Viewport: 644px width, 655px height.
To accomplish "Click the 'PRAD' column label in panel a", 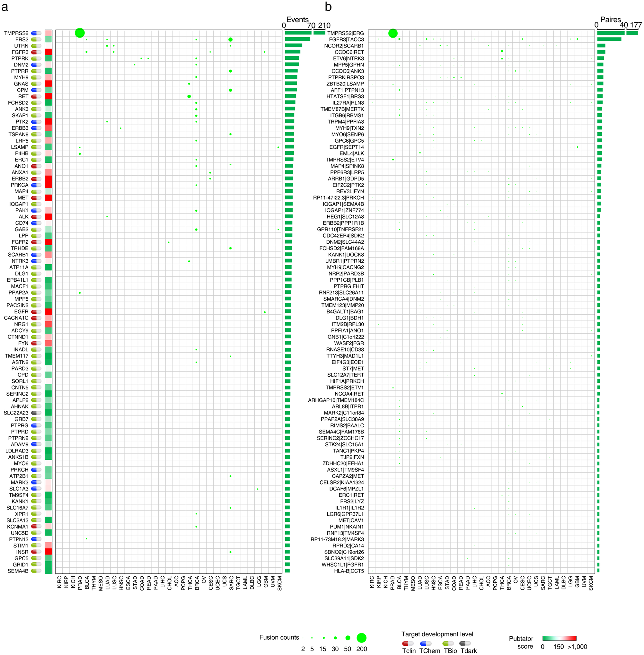I will point(80,583).
